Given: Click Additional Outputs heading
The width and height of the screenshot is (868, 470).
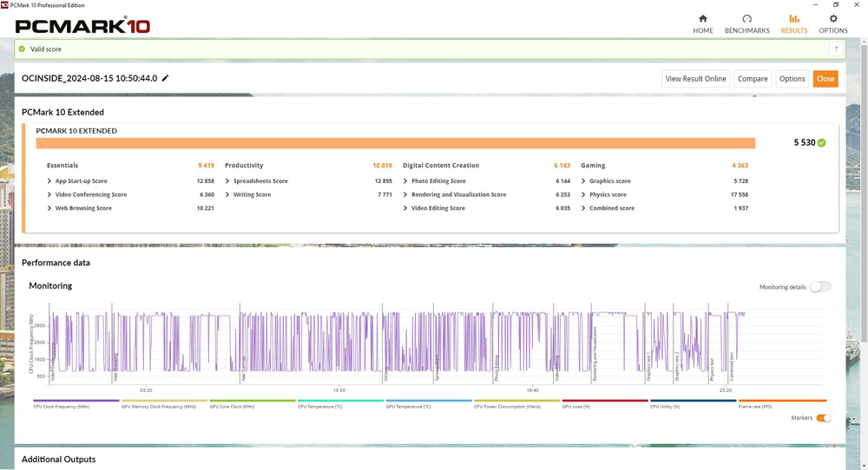Looking at the screenshot, I should tap(59, 459).
